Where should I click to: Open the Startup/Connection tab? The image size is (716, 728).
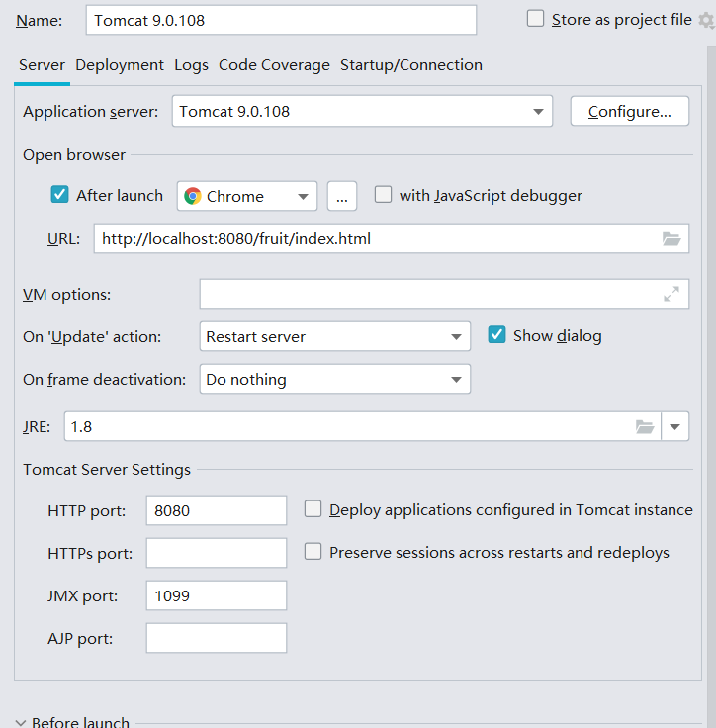[x=411, y=65]
